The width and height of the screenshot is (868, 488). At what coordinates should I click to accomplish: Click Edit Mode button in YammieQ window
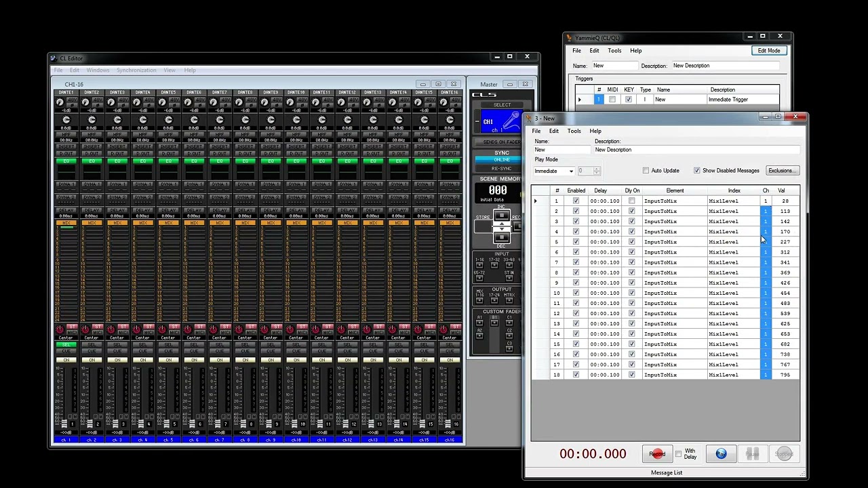pos(768,51)
